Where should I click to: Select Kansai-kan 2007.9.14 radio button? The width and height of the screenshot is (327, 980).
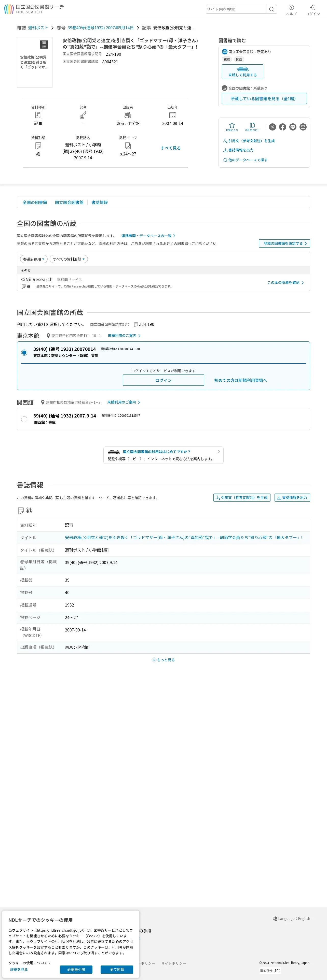[x=24, y=419]
